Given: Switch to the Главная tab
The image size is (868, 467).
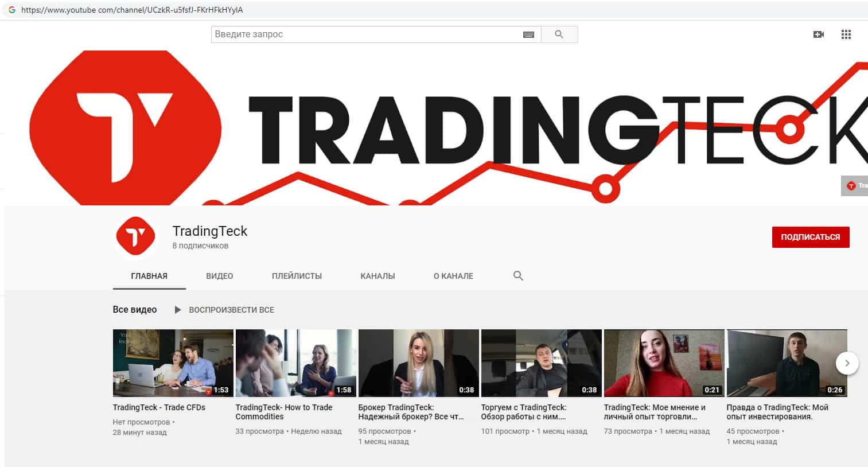Looking at the screenshot, I should click(149, 276).
